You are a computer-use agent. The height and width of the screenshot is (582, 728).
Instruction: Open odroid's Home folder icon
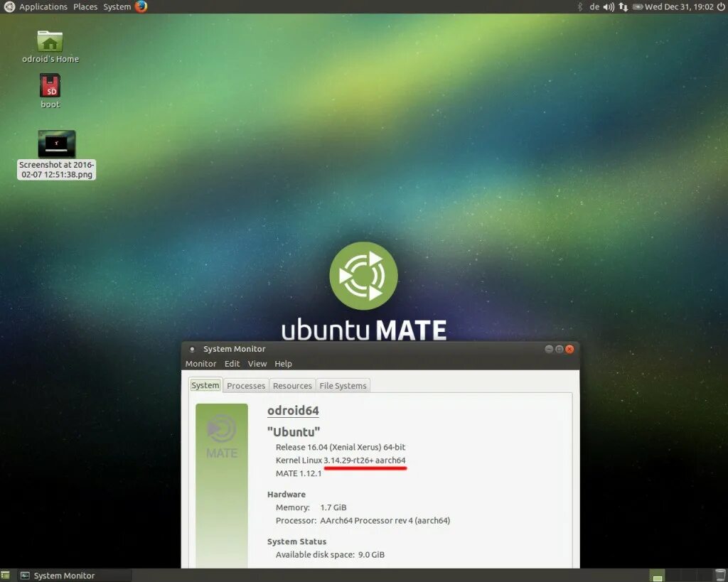tap(50, 46)
